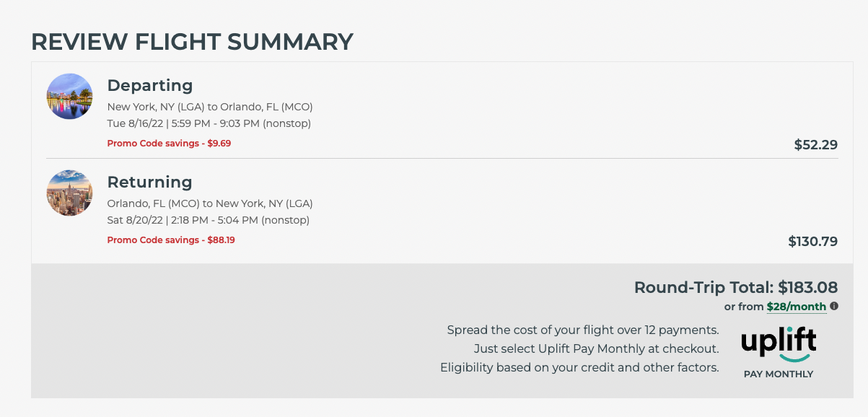The image size is (868, 417).
Task: Click the 'Spread the cost' payments text
Action: (582, 330)
